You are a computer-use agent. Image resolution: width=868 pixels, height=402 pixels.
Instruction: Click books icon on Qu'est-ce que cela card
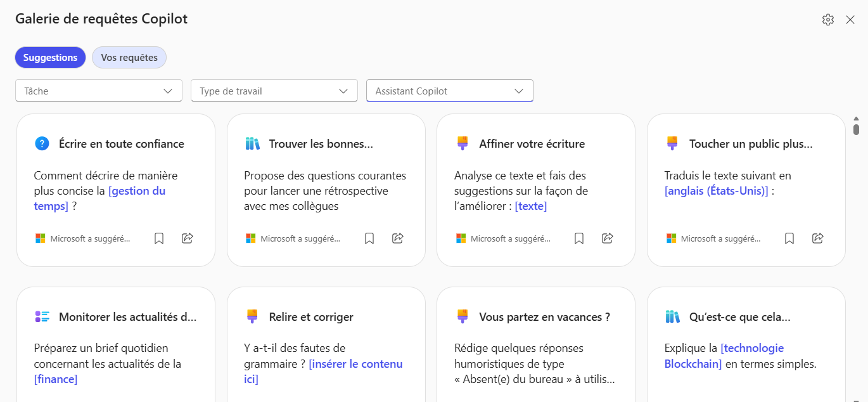pos(672,317)
